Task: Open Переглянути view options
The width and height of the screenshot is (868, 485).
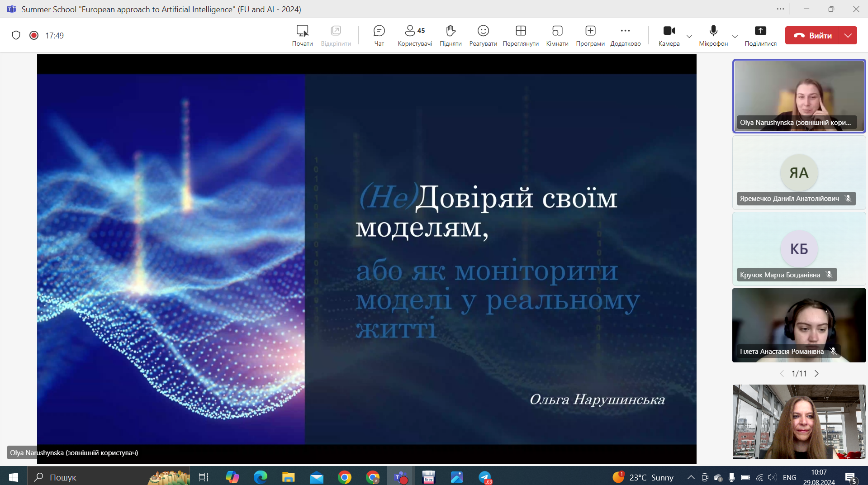Action: [x=521, y=35]
